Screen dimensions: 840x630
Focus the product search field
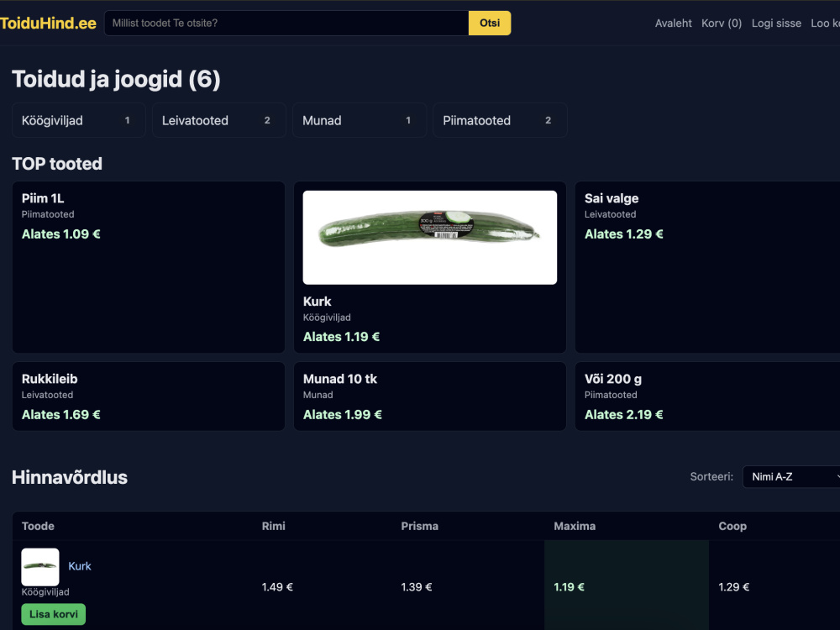(x=286, y=23)
